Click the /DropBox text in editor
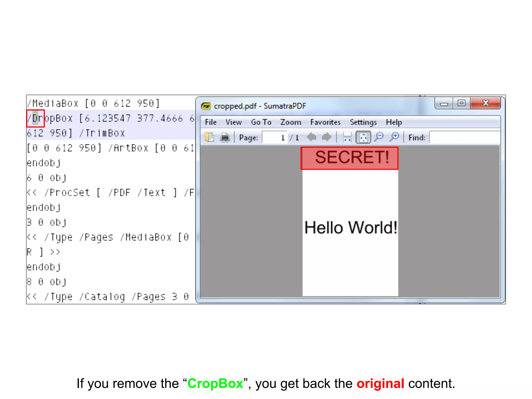 (50, 118)
